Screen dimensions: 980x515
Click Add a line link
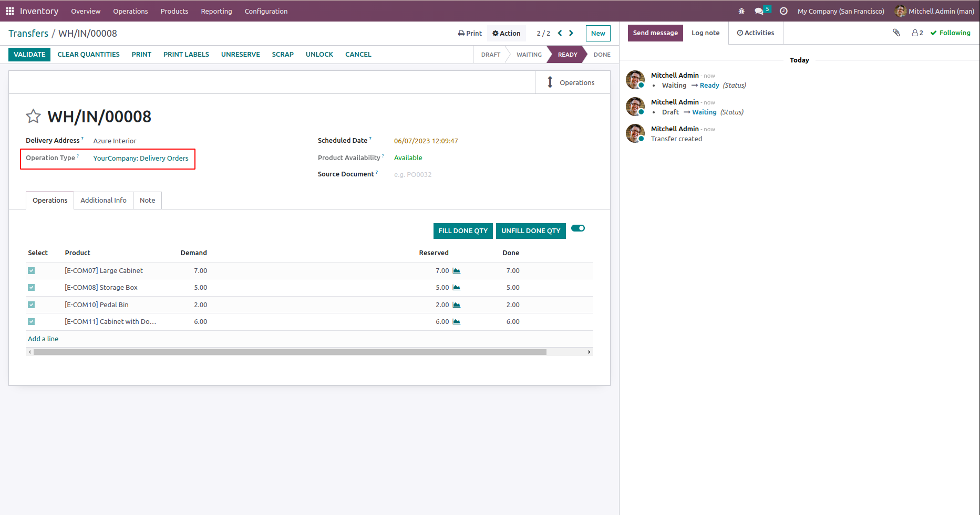point(43,339)
